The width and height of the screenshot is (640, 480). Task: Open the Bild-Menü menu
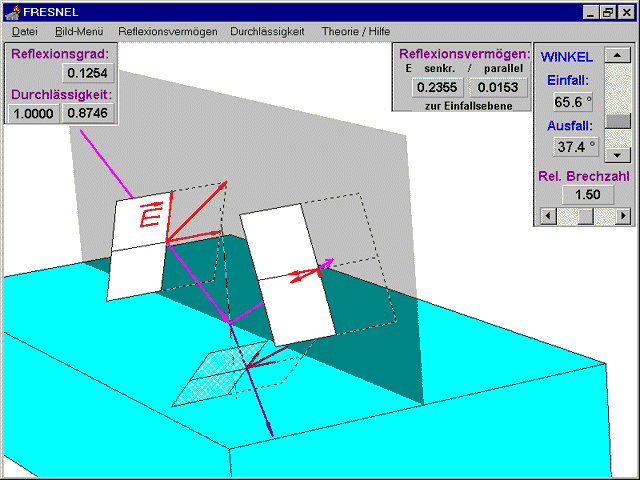79,31
